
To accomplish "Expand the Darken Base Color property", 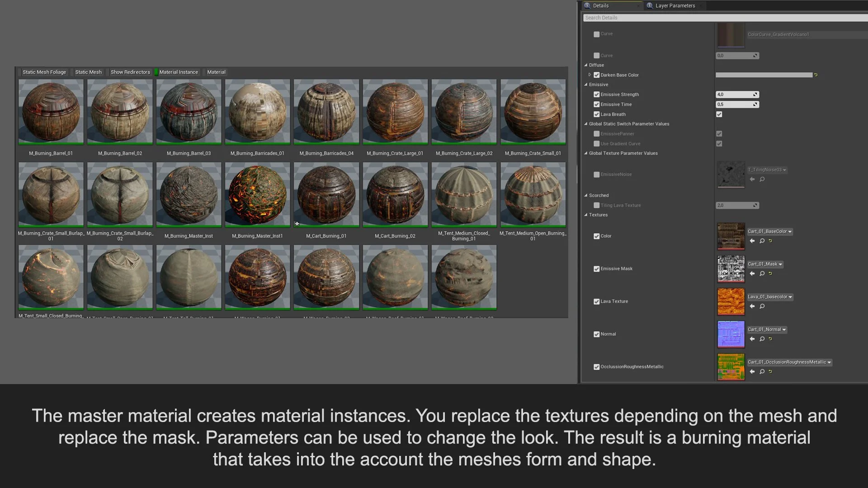I will (590, 75).
